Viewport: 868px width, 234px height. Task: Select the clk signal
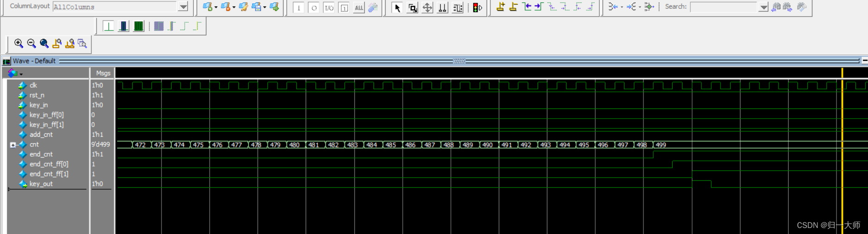[33, 85]
